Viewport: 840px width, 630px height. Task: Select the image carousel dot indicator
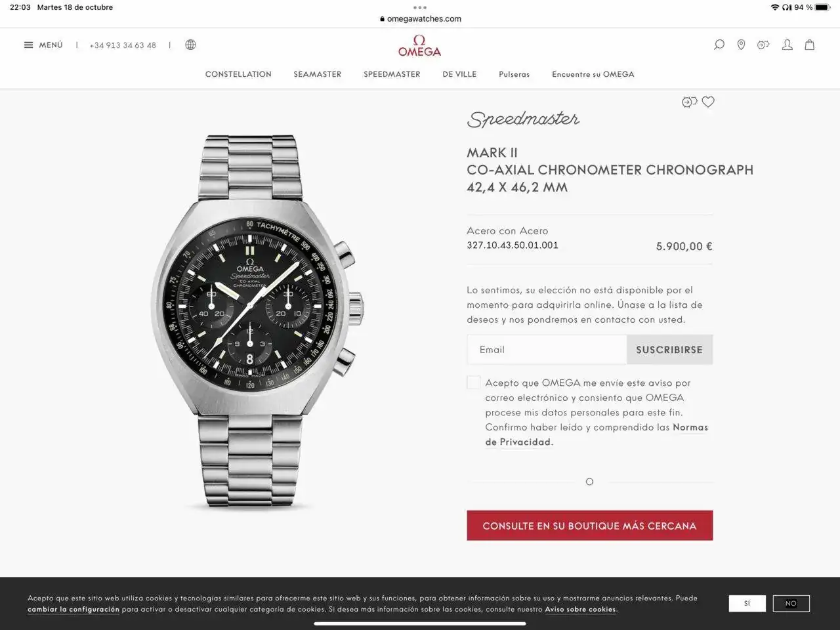pos(589,482)
